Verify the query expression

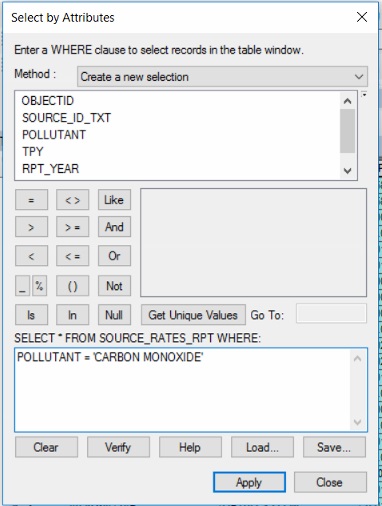tap(118, 447)
